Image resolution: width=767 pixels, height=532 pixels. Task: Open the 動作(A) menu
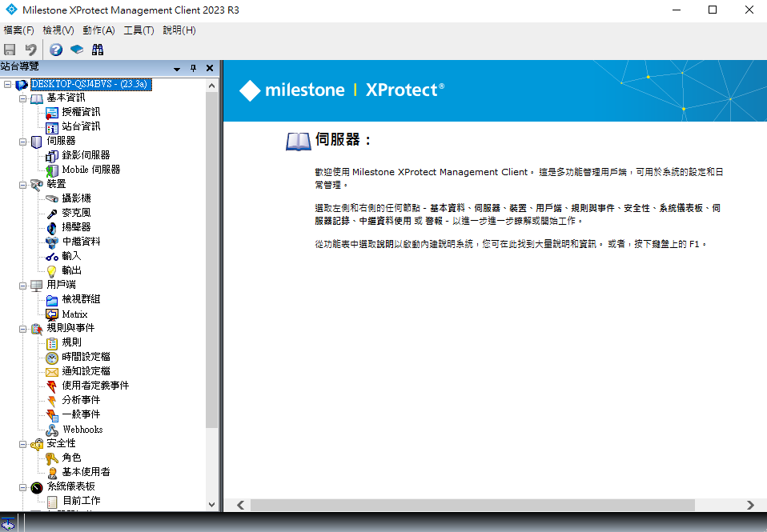click(98, 30)
